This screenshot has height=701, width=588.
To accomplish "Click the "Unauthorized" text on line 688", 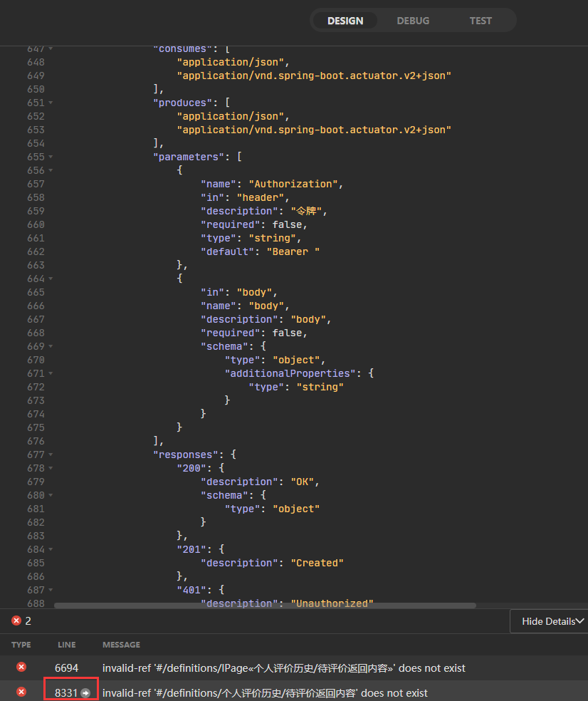I will click(332, 603).
